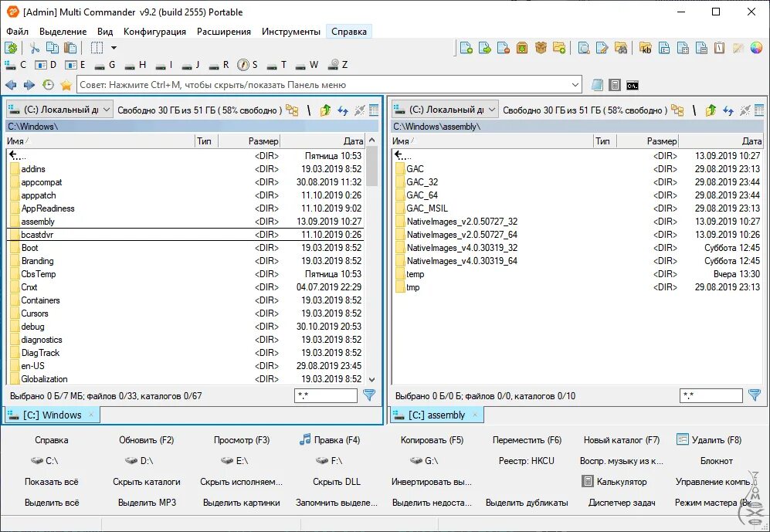770x532 pixels.
Task: Click the unpack open box icon
Action: pyautogui.click(x=541, y=48)
